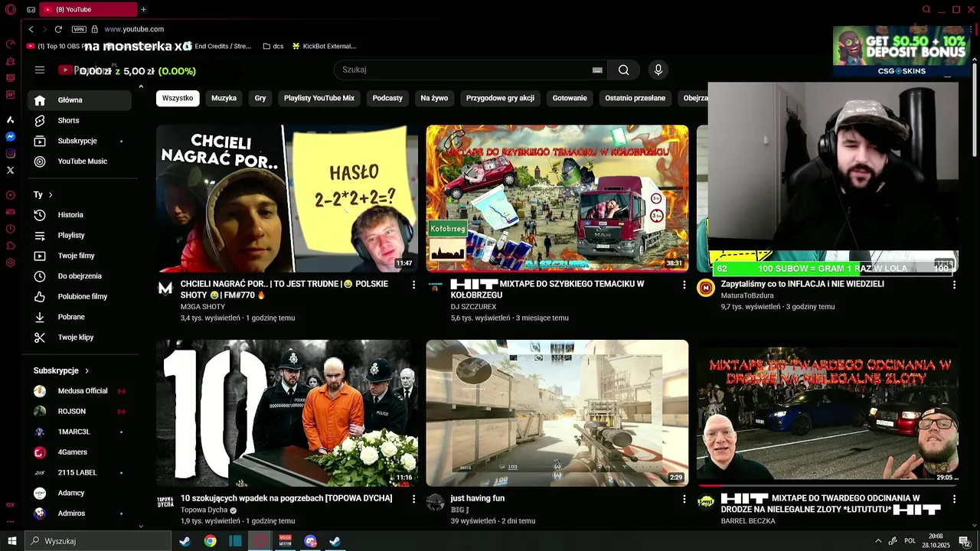The width and height of the screenshot is (980, 551).
Task: Open the dcs bookmarks folder
Action: (x=273, y=46)
